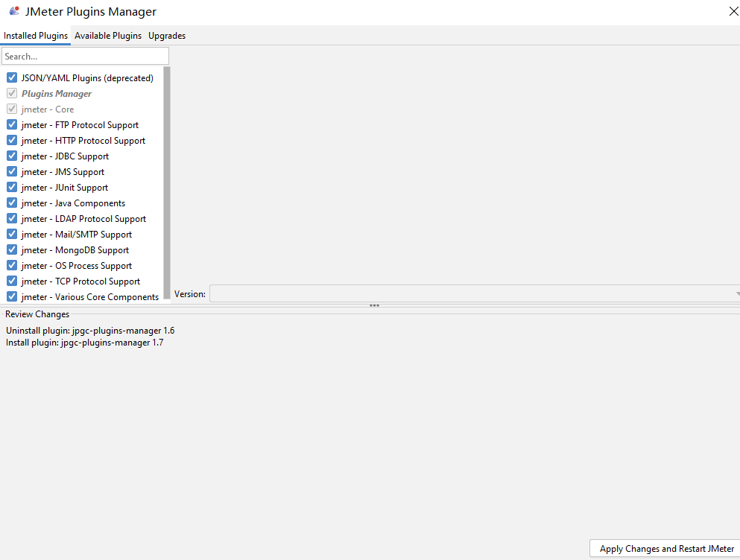
Task: Click the jmeter - Core checkbox
Action: pos(12,109)
